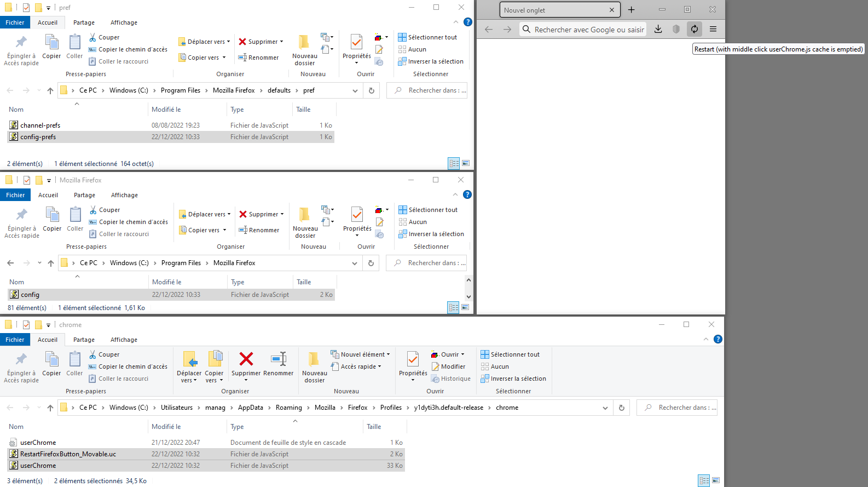Switch pref window to large icons view
Image resolution: width=868 pixels, height=487 pixels.
click(x=466, y=163)
